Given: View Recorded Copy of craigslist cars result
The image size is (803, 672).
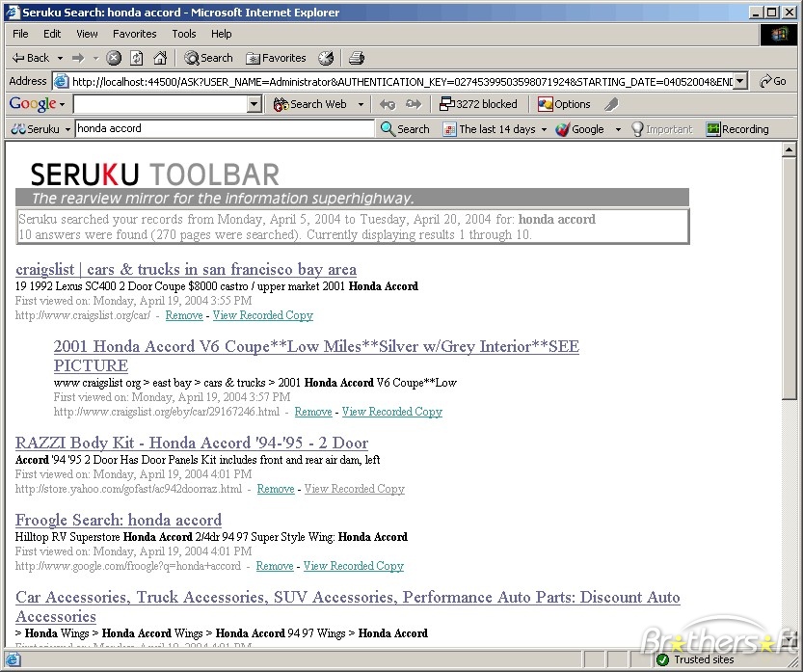Looking at the screenshot, I should pyautogui.click(x=263, y=315).
